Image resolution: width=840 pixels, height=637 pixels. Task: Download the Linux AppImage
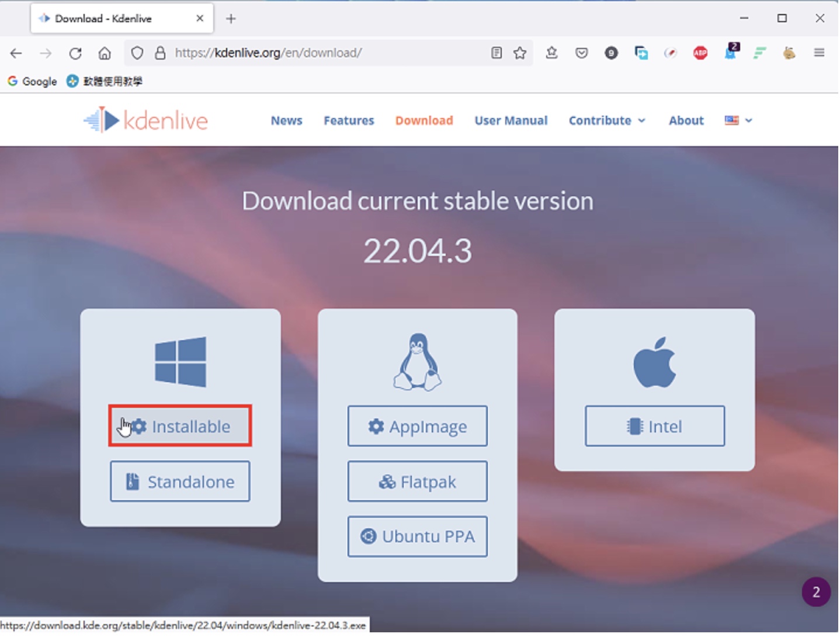[x=418, y=427]
